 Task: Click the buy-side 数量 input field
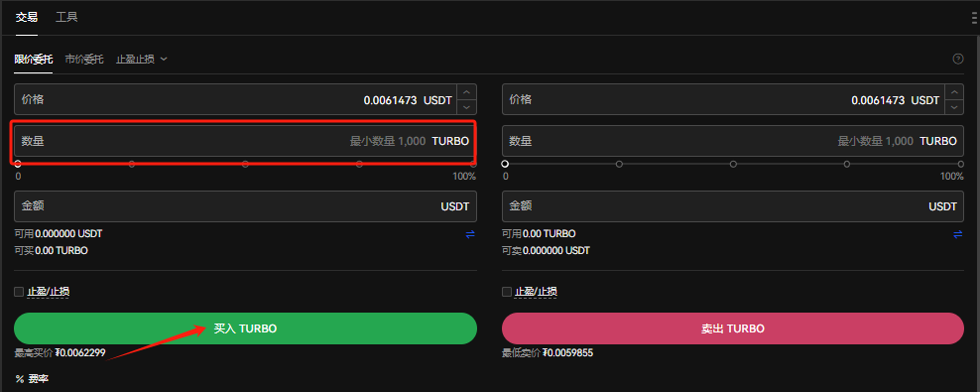(246, 141)
